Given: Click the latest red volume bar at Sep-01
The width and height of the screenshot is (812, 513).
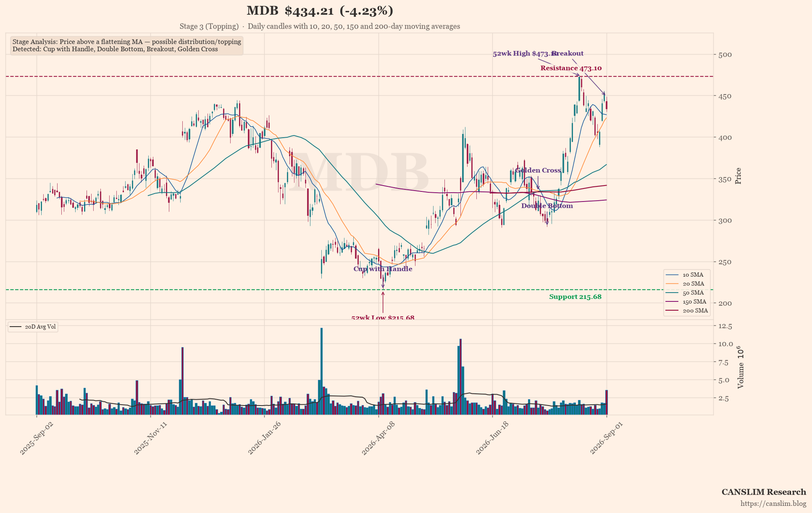Looking at the screenshot, I should point(606,403).
